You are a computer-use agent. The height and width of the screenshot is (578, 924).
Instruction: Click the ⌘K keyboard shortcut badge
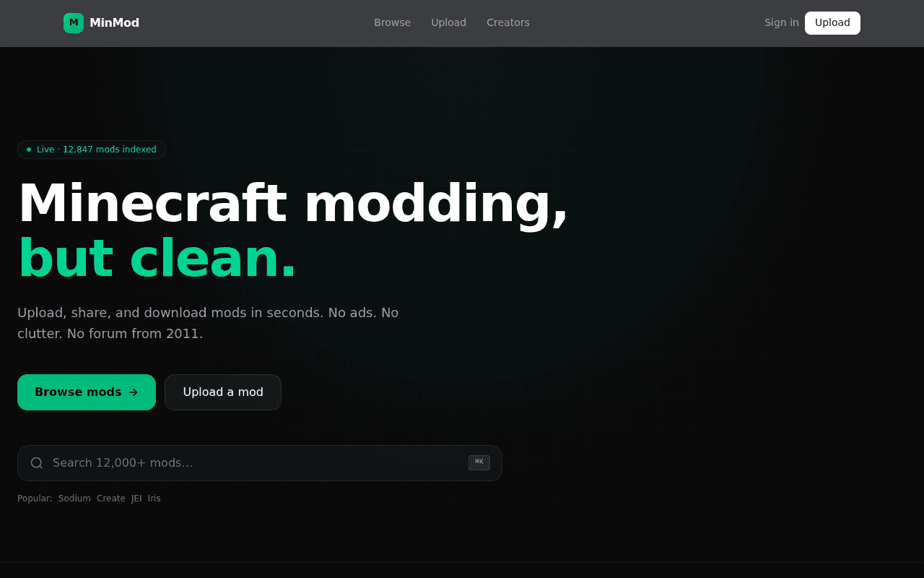point(479,462)
